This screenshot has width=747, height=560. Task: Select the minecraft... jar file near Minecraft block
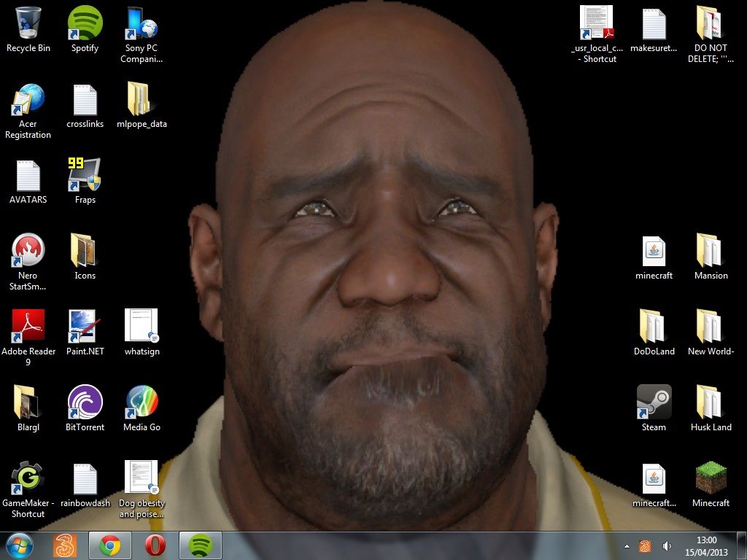pos(654,484)
